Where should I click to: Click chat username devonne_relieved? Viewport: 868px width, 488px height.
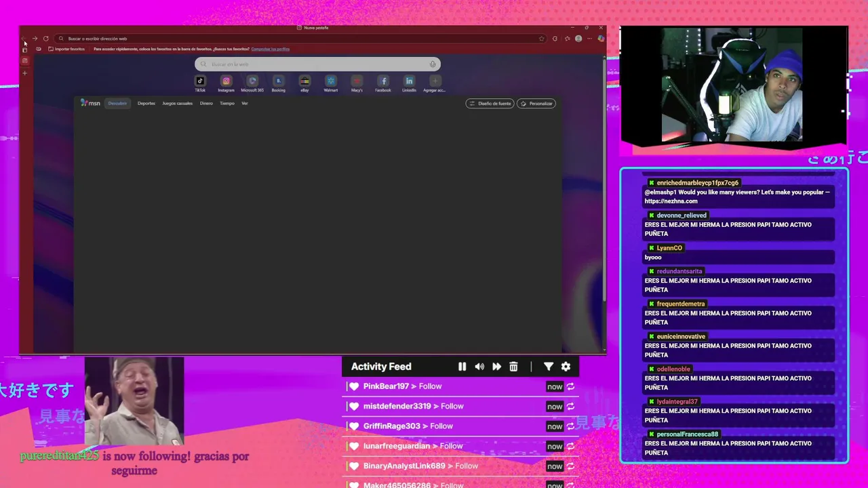click(x=682, y=216)
